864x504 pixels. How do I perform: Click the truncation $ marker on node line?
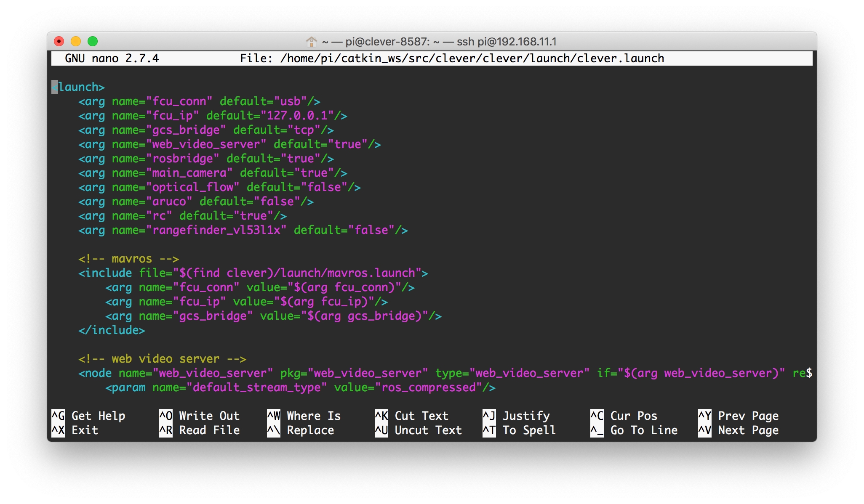[x=809, y=373]
